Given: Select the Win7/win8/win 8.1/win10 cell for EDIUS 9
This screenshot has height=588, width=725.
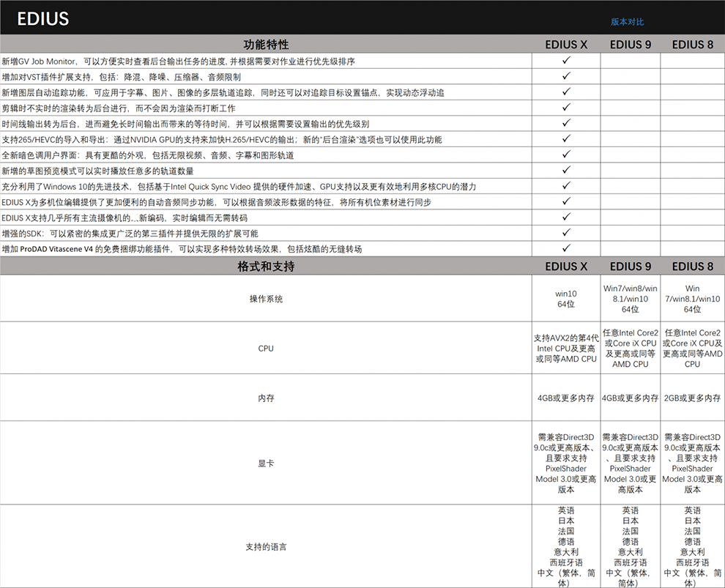Looking at the screenshot, I should click(631, 299).
